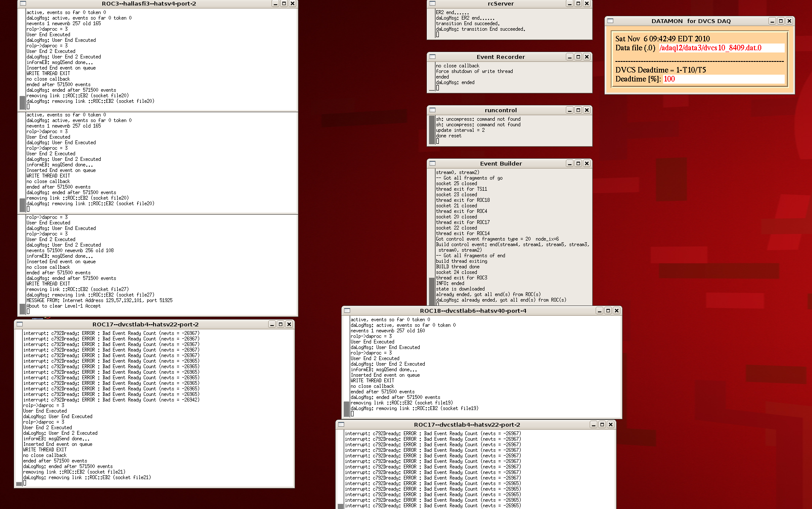Click 'force shutdown of write thread' in Event Recorder
Image resolution: width=812 pixels, height=509 pixels.
474,71
